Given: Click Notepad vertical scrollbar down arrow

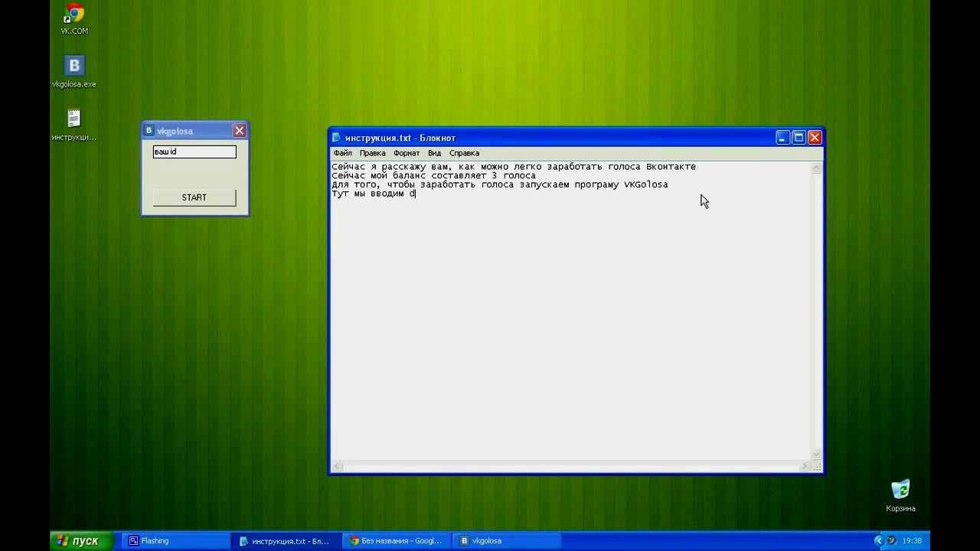Looking at the screenshot, I should (816, 455).
